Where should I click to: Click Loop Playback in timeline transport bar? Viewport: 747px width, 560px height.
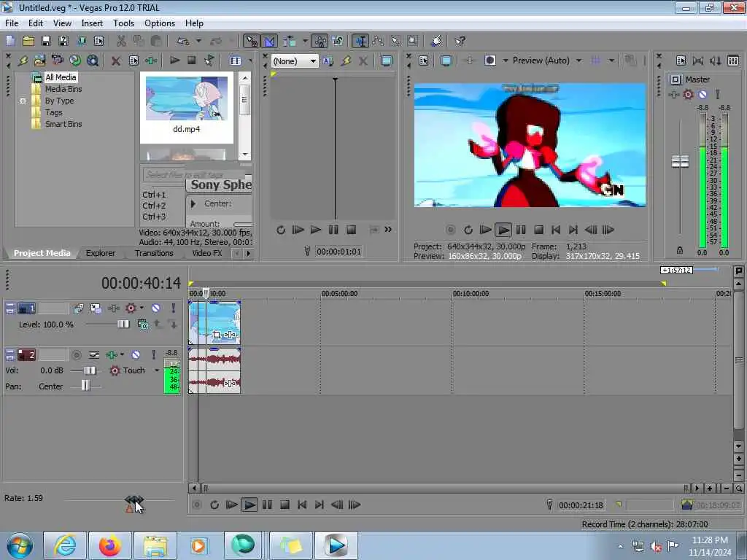214,505
